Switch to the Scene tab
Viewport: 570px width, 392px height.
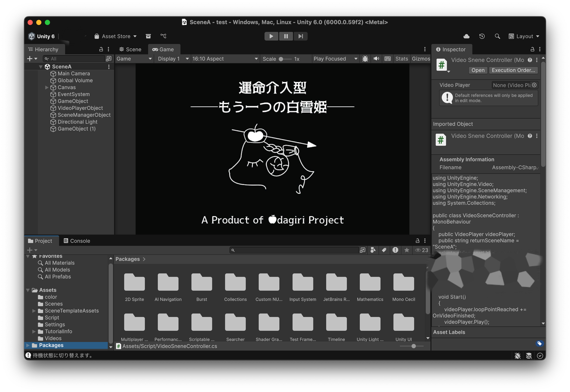coord(130,49)
